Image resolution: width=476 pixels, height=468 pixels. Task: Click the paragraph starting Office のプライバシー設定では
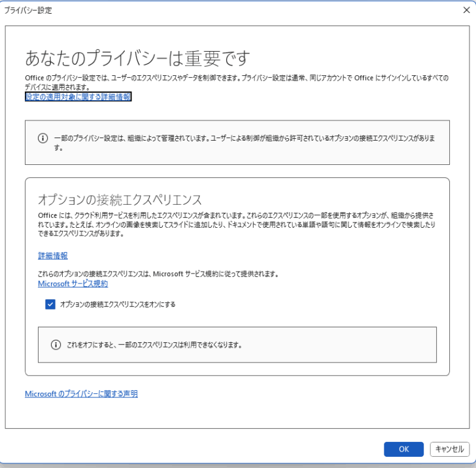point(237,82)
